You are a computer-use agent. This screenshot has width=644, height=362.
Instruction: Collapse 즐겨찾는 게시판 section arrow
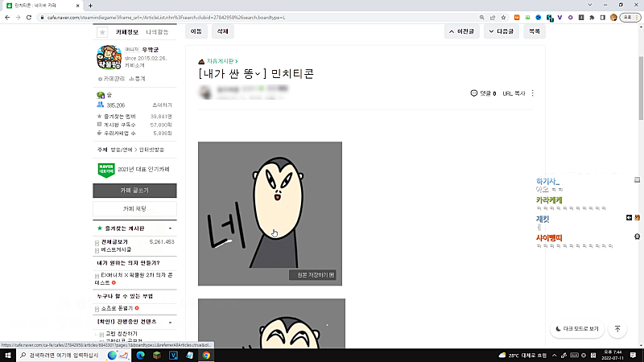click(x=170, y=228)
